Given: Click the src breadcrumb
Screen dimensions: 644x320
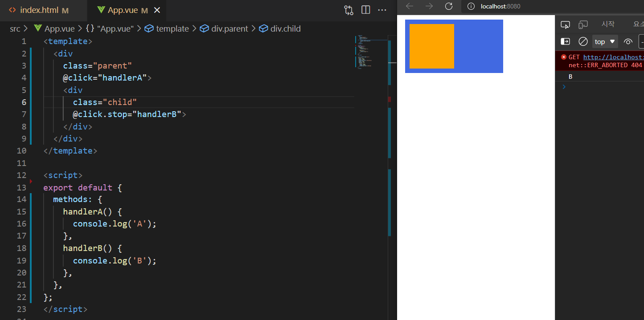Looking at the screenshot, I should (x=15, y=28).
